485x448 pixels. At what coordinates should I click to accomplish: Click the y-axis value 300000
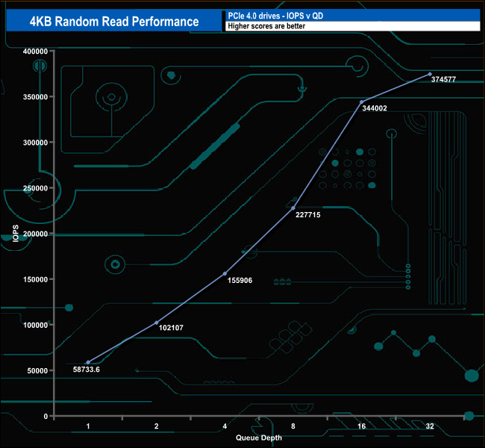click(35, 143)
